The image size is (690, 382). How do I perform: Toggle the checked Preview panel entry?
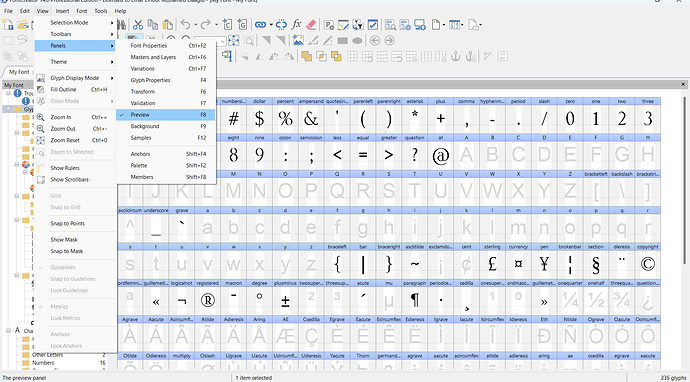pyautogui.click(x=166, y=115)
